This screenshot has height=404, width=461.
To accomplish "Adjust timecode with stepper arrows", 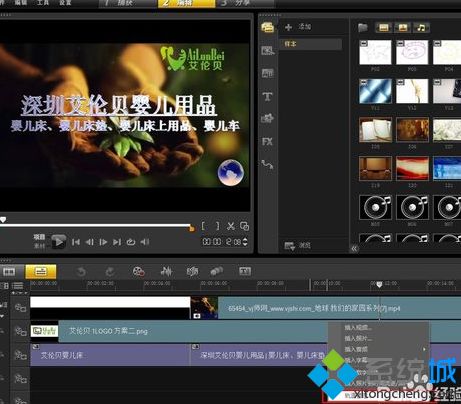I will [245, 242].
